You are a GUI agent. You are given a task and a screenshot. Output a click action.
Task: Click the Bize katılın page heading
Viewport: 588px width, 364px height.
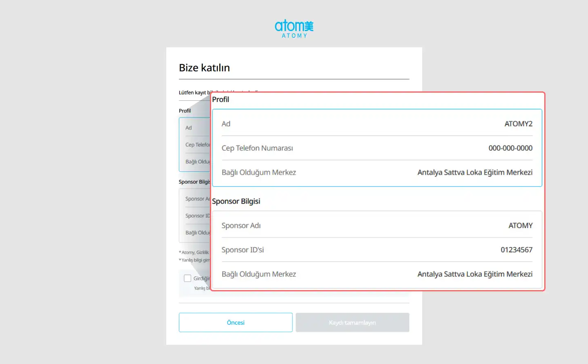(x=204, y=68)
